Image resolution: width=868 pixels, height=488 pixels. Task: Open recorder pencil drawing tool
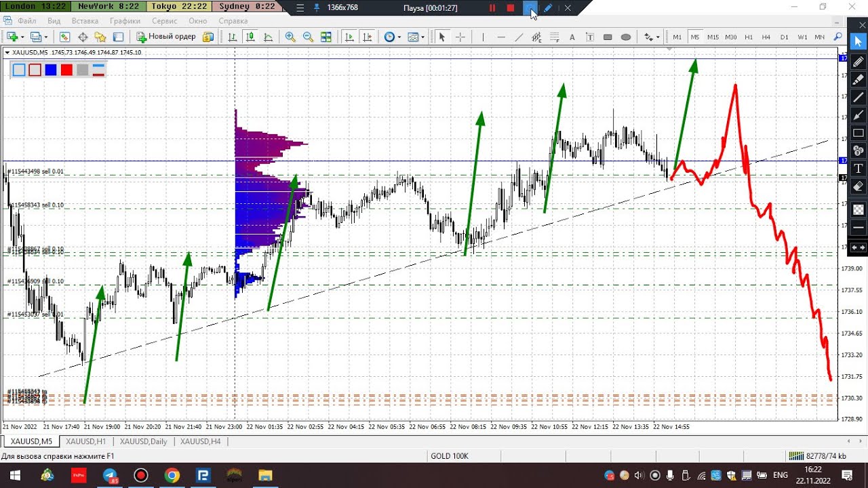click(548, 7)
